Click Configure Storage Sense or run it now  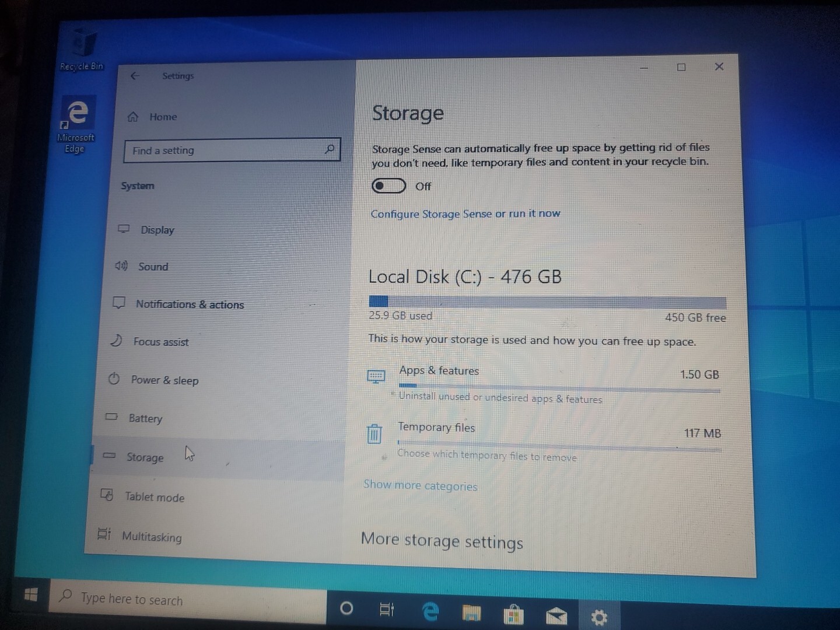pos(465,213)
